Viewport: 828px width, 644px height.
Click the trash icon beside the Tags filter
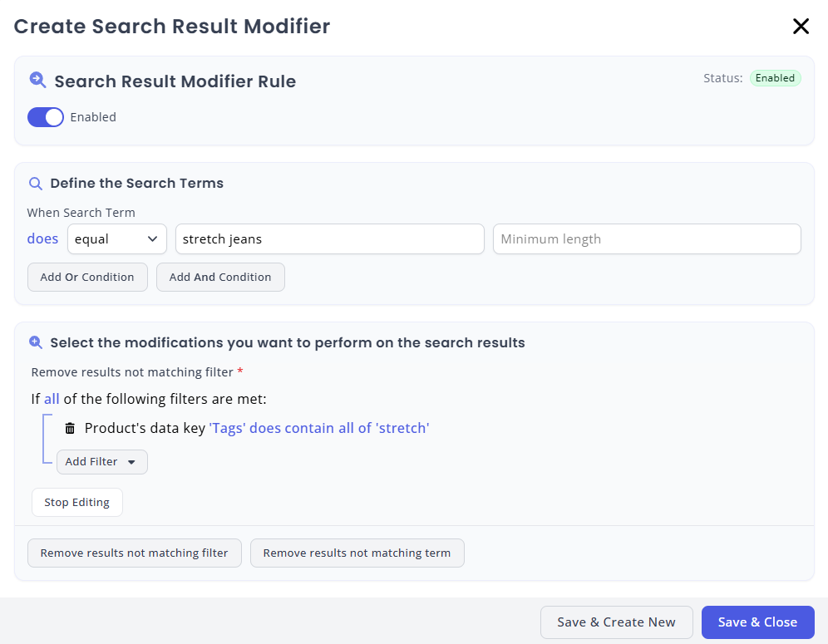tap(70, 428)
